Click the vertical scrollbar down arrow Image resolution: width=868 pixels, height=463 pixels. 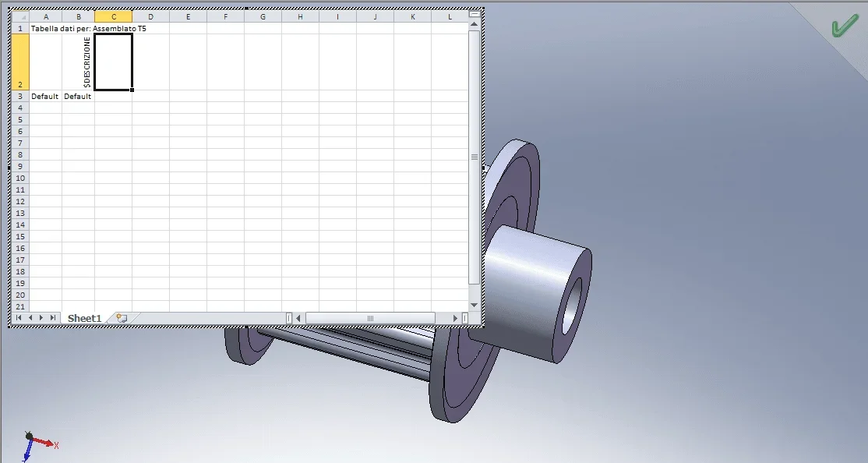pyautogui.click(x=474, y=306)
